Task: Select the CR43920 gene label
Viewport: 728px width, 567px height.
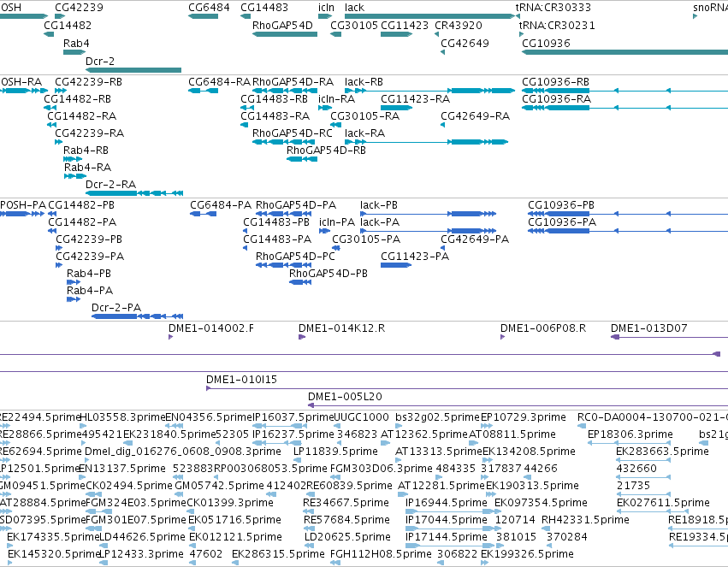Action: [x=459, y=25]
